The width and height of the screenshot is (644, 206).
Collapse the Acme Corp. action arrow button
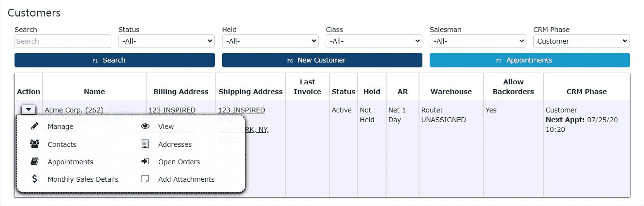click(x=29, y=110)
